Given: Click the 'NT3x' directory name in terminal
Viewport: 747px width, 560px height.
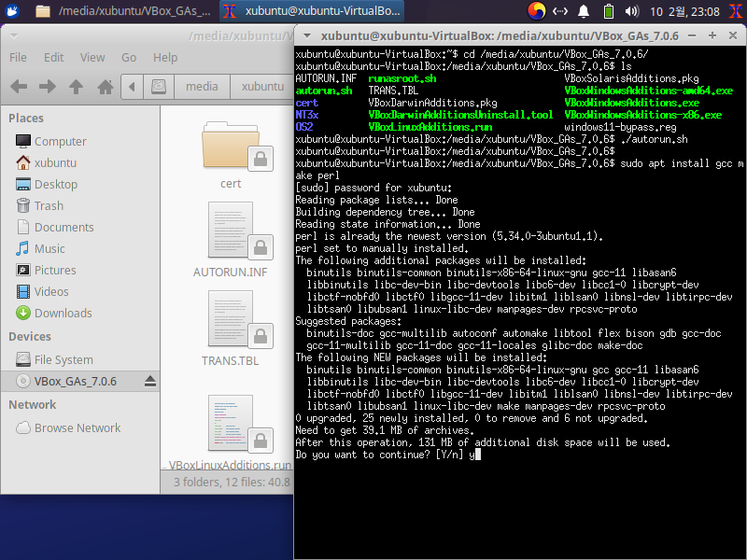Looking at the screenshot, I should (307, 115).
